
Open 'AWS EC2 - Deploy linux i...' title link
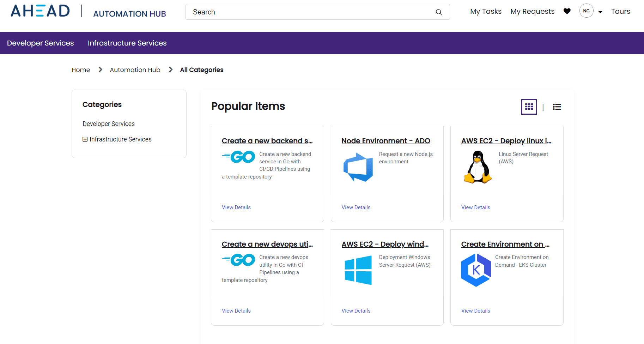(x=506, y=141)
